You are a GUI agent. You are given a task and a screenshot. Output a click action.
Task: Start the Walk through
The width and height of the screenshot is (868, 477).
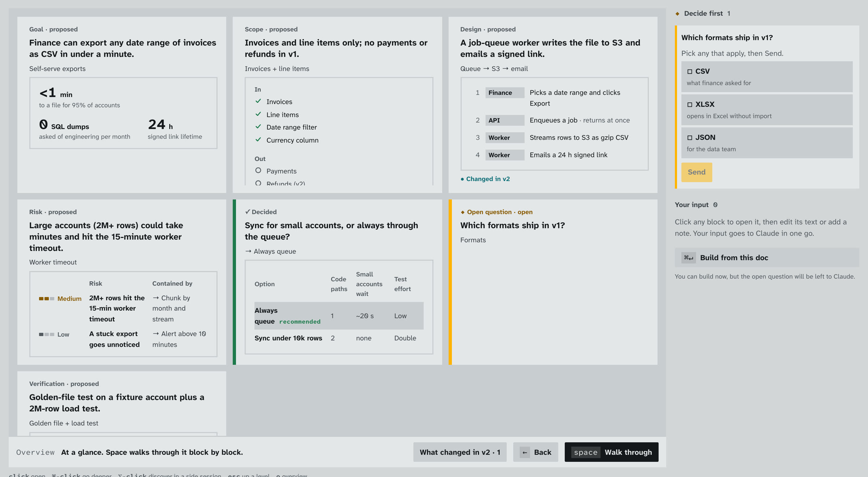611,452
